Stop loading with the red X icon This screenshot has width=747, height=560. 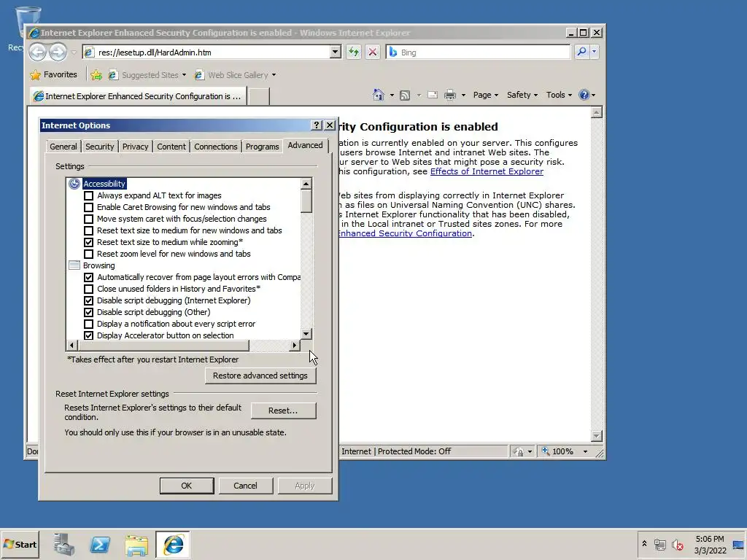point(373,52)
